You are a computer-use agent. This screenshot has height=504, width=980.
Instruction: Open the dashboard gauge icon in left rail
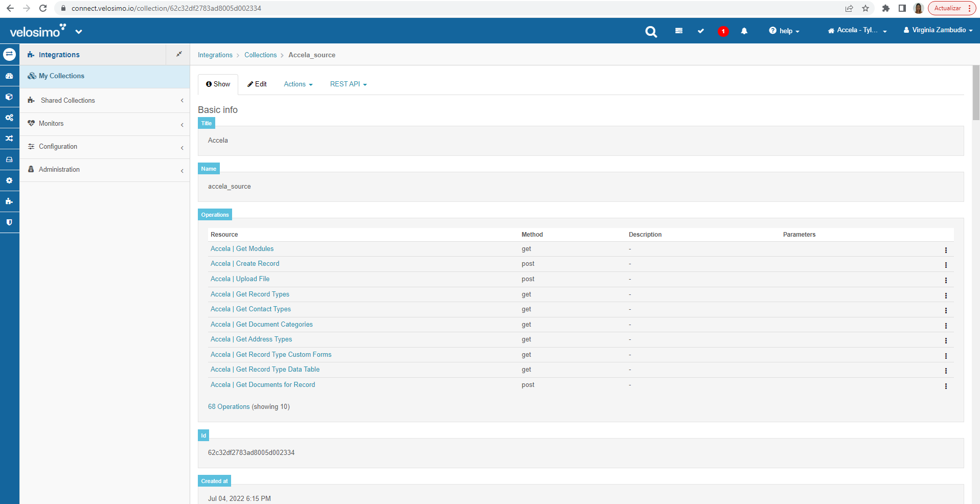click(9, 76)
